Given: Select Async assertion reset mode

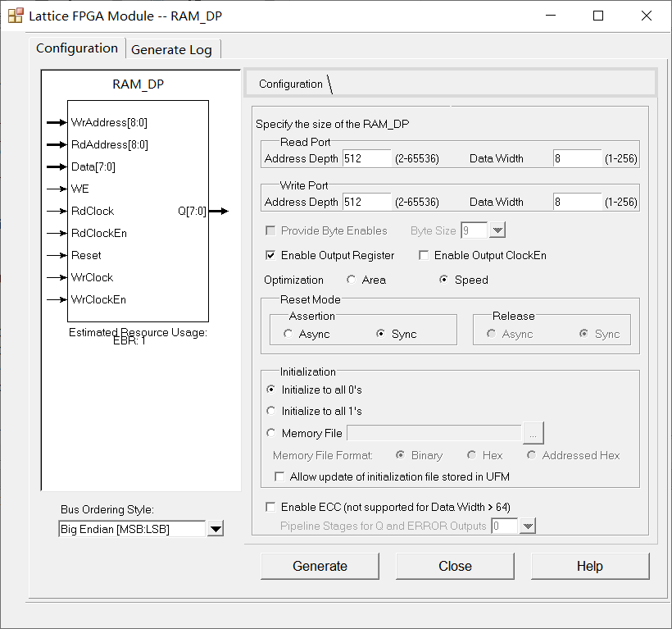Looking at the screenshot, I should [x=288, y=334].
